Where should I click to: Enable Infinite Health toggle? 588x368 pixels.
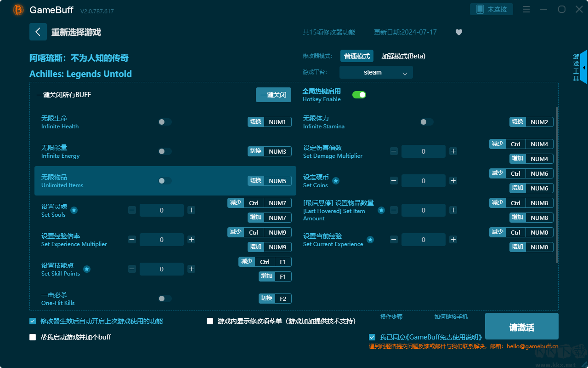pos(165,122)
